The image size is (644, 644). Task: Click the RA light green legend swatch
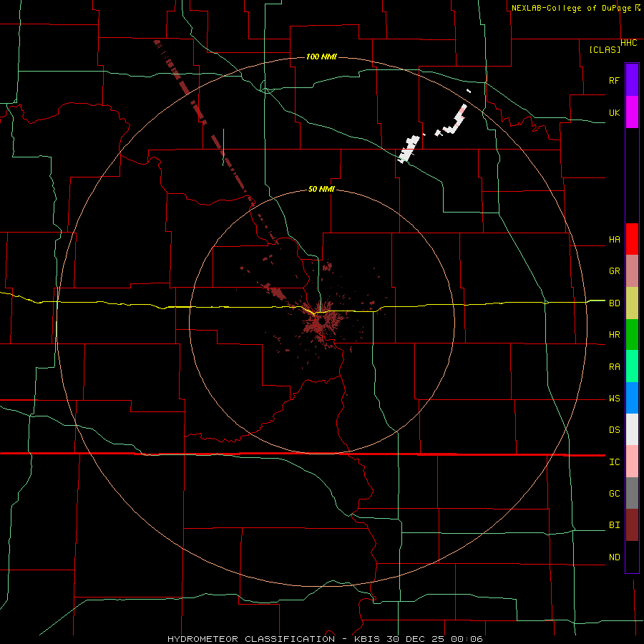coord(632,366)
